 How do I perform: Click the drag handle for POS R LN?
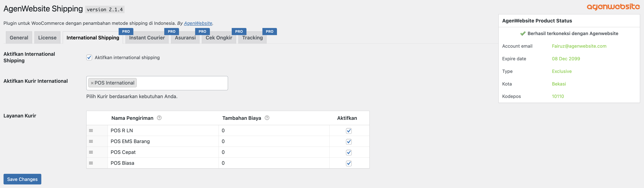point(91,131)
